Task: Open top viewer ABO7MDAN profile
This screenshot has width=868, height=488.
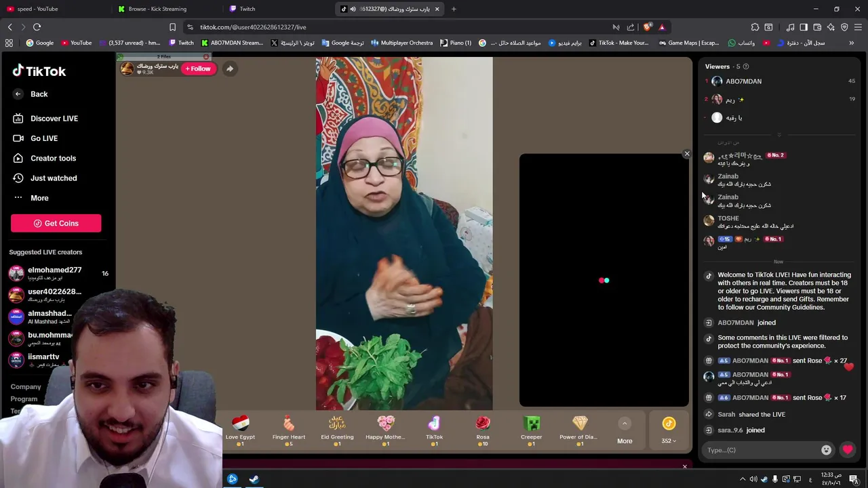Action: [x=743, y=81]
